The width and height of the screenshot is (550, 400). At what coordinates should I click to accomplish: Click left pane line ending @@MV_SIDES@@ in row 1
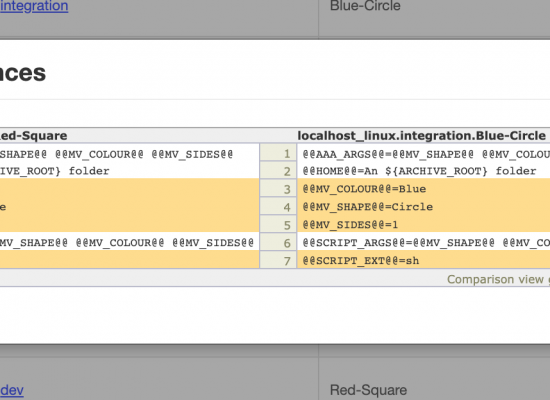[116, 154]
